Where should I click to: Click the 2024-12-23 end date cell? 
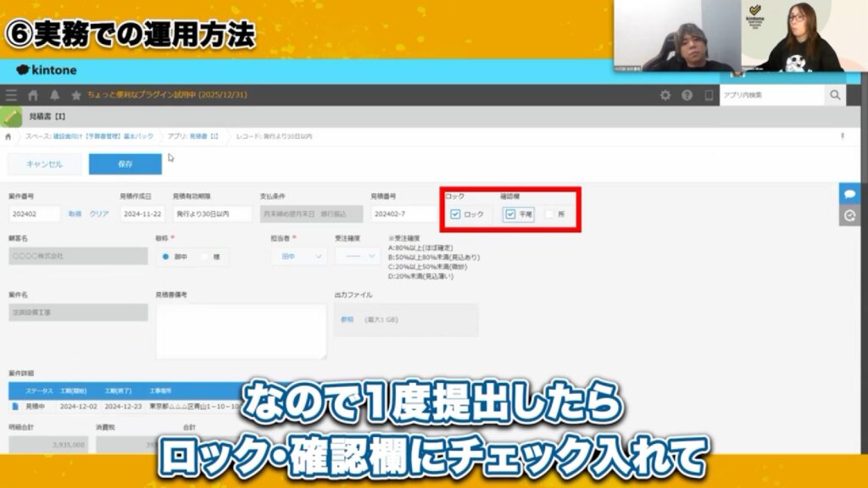click(124, 407)
